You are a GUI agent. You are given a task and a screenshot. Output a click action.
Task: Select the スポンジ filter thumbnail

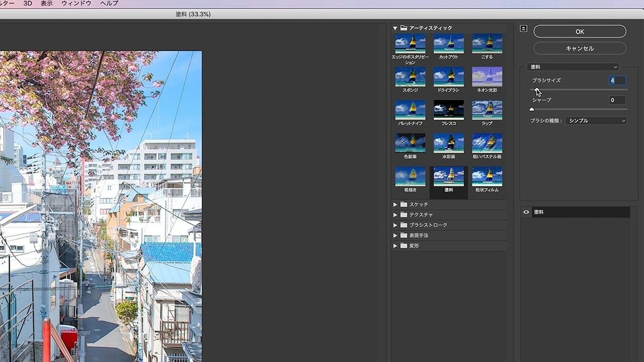pyautogui.click(x=410, y=77)
